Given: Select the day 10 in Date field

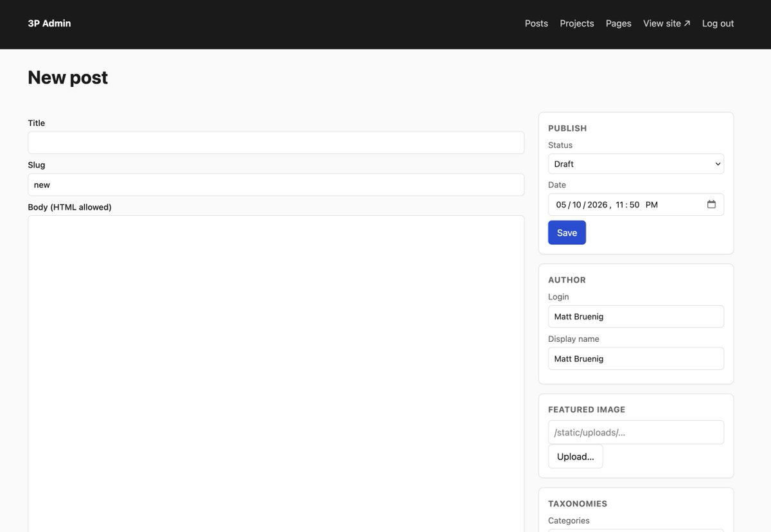Looking at the screenshot, I should click(x=577, y=204).
